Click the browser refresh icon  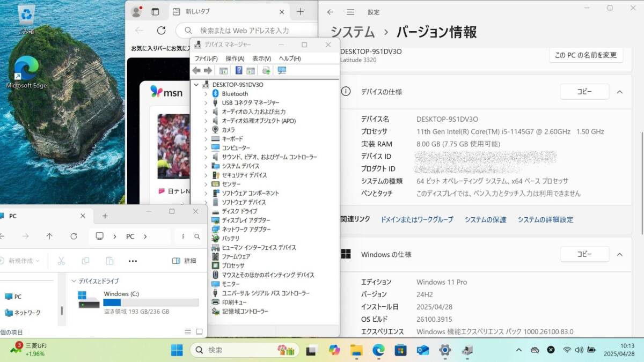161,31
